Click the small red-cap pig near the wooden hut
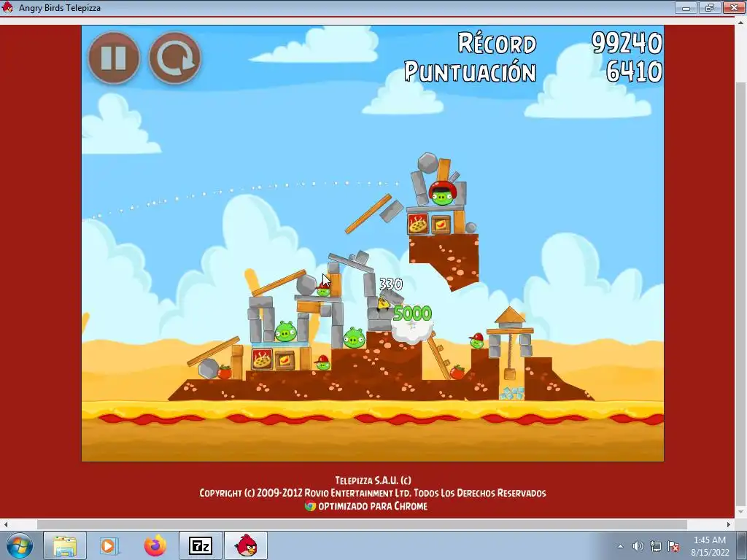 click(x=476, y=341)
